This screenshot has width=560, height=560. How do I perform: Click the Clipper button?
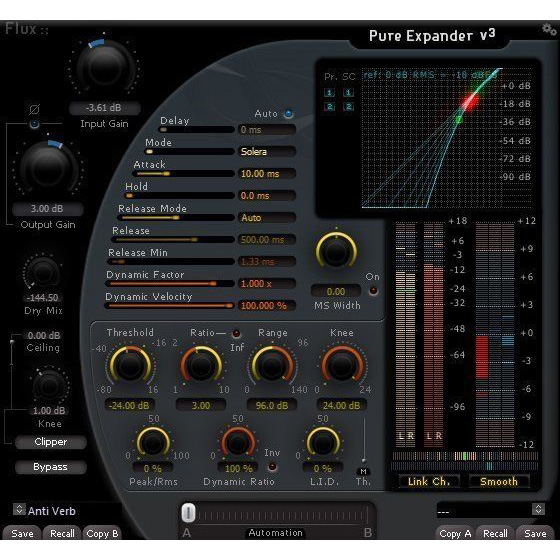click(51, 442)
